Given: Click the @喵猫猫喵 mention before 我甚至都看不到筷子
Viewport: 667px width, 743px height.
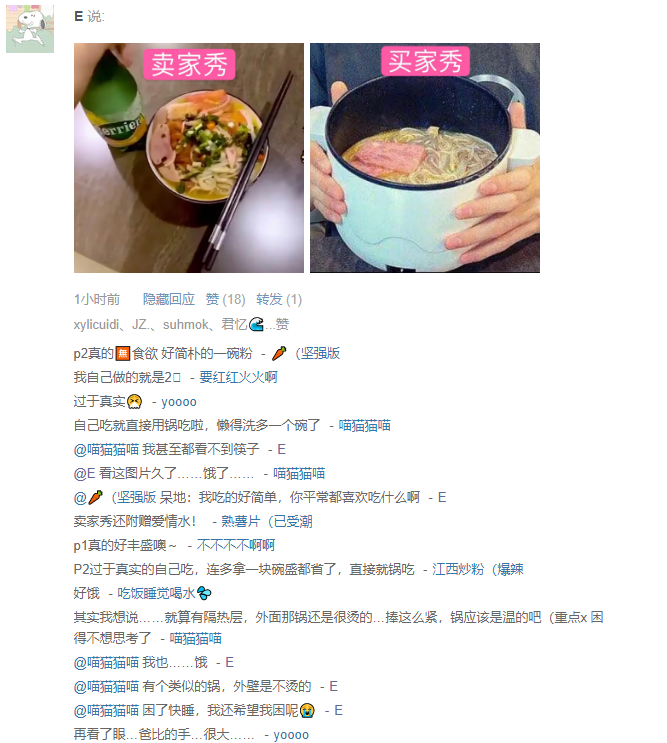Looking at the screenshot, I should [106, 449].
